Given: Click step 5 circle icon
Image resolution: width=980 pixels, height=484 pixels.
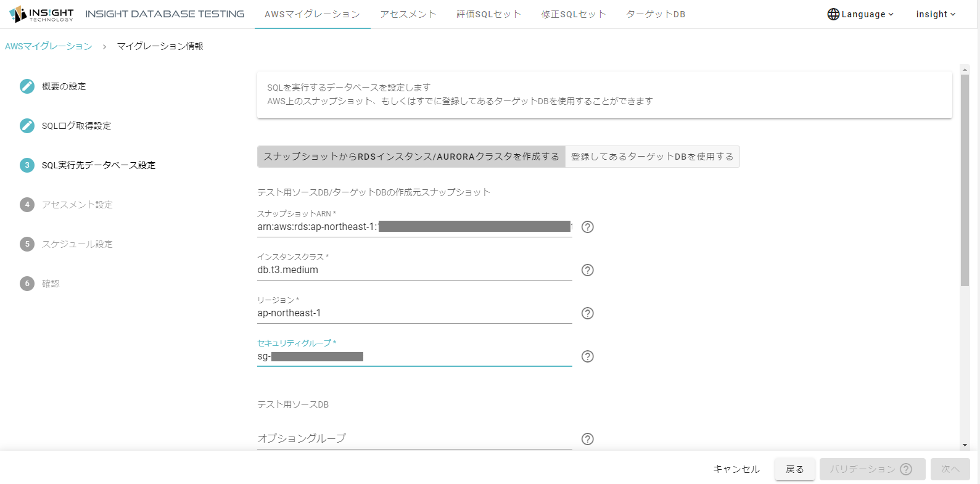Looking at the screenshot, I should coord(27,244).
